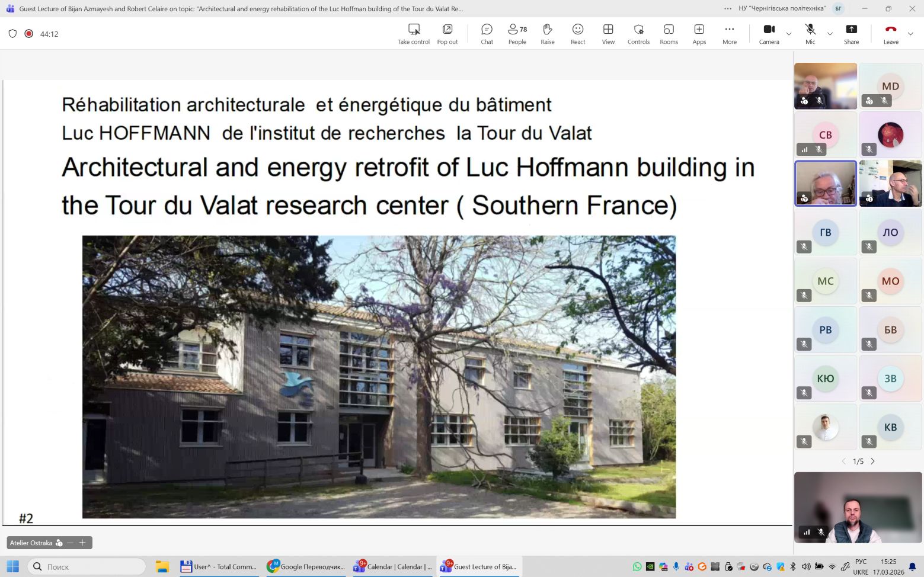Open breakout Rooms
The width and height of the screenshot is (924, 577).
point(669,34)
